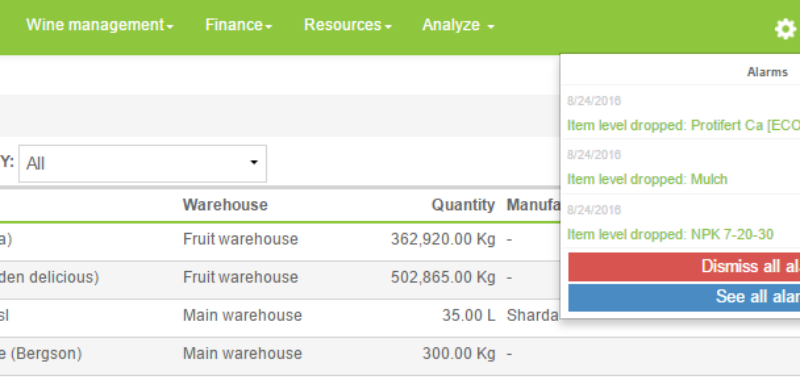The width and height of the screenshot is (800, 380).
Task: Open the Wine management menu
Action: click(x=100, y=25)
